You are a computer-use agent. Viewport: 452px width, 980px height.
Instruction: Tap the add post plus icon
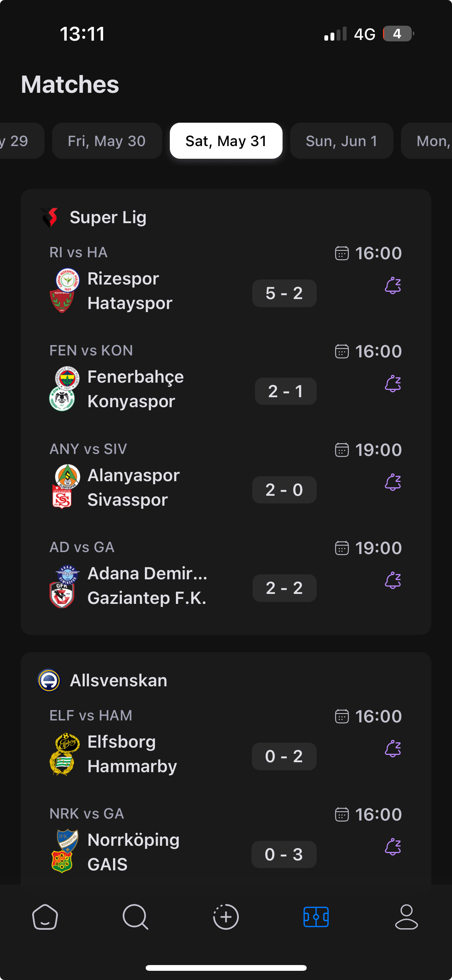(226, 917)
